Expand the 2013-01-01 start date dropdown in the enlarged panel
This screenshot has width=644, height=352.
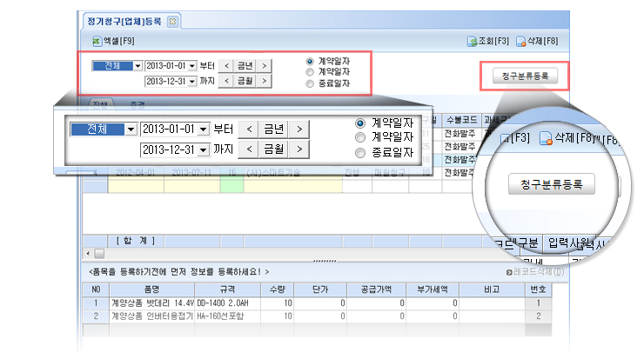(204, 129)
